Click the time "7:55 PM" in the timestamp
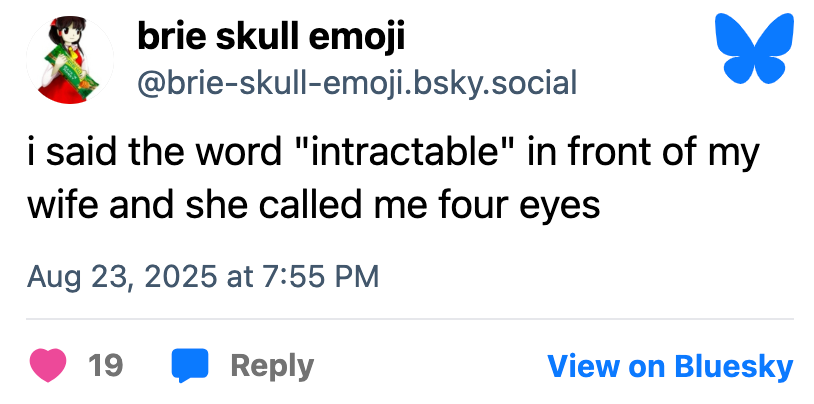Screen dimensions: 814x404 click(321, 276)
